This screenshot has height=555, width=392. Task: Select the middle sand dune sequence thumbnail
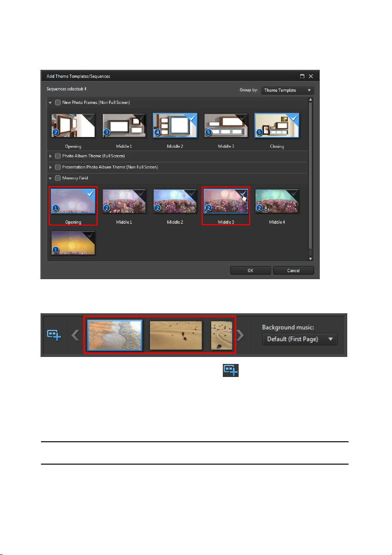coord(176,335)
